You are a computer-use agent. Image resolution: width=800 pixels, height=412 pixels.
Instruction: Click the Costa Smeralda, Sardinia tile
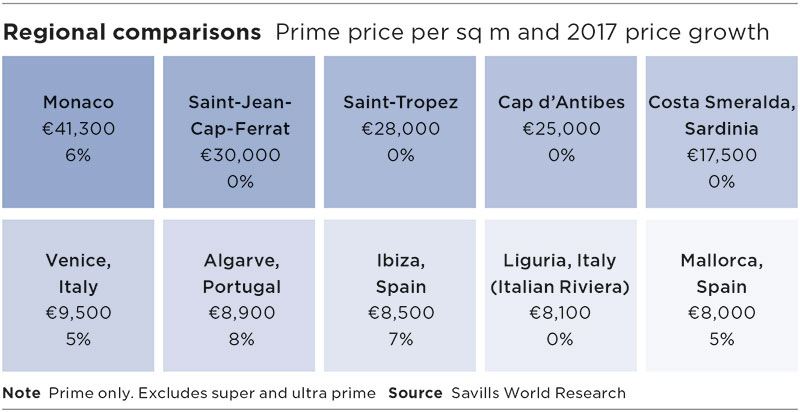pyautogui.click(x=721, y=132)
